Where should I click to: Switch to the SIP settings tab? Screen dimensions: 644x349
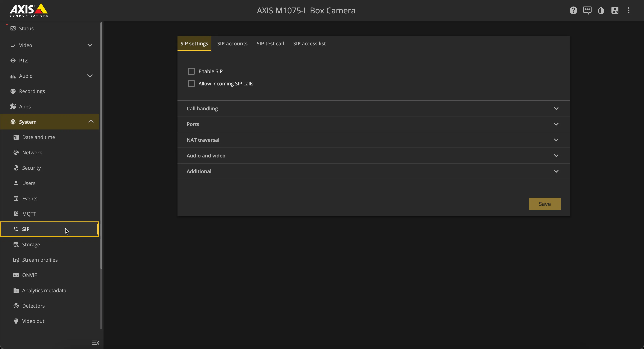point(194,44)
